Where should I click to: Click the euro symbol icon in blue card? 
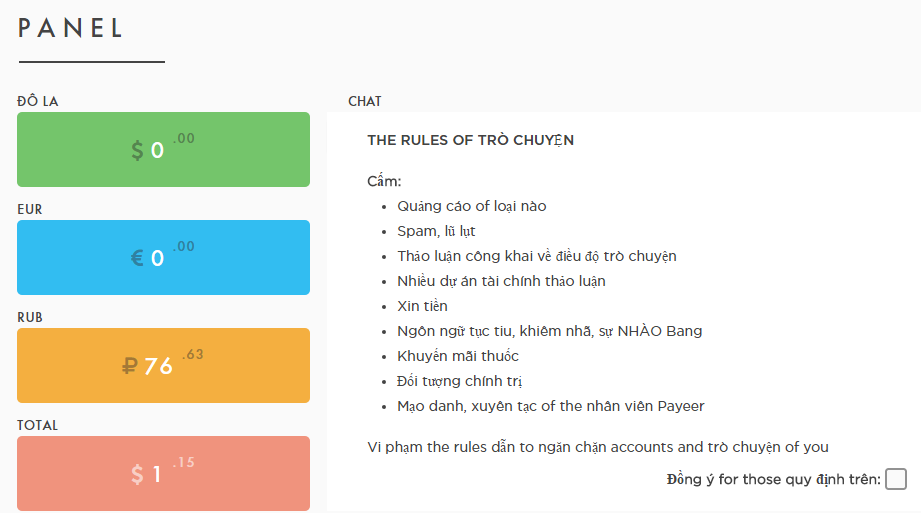tap(137, 259)
